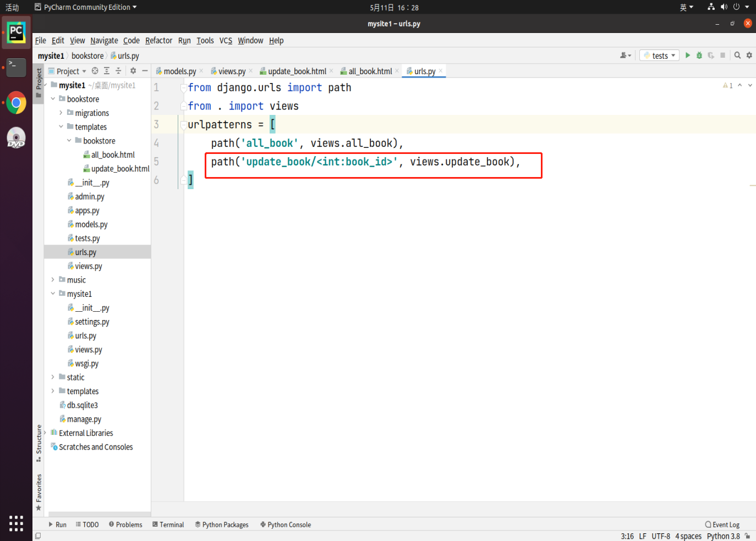756x541 pixels.
Task: Expand External Libraries node
Action: click(45, 433)
